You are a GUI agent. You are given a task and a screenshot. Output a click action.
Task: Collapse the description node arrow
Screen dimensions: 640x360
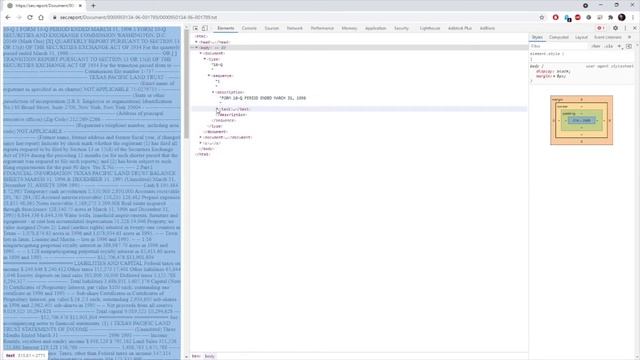point(213,92)
